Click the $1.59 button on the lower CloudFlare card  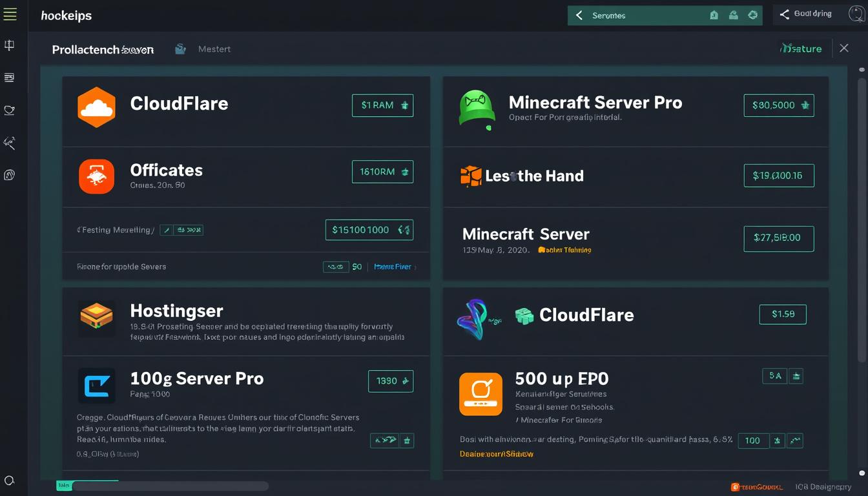tap(783, 315)
